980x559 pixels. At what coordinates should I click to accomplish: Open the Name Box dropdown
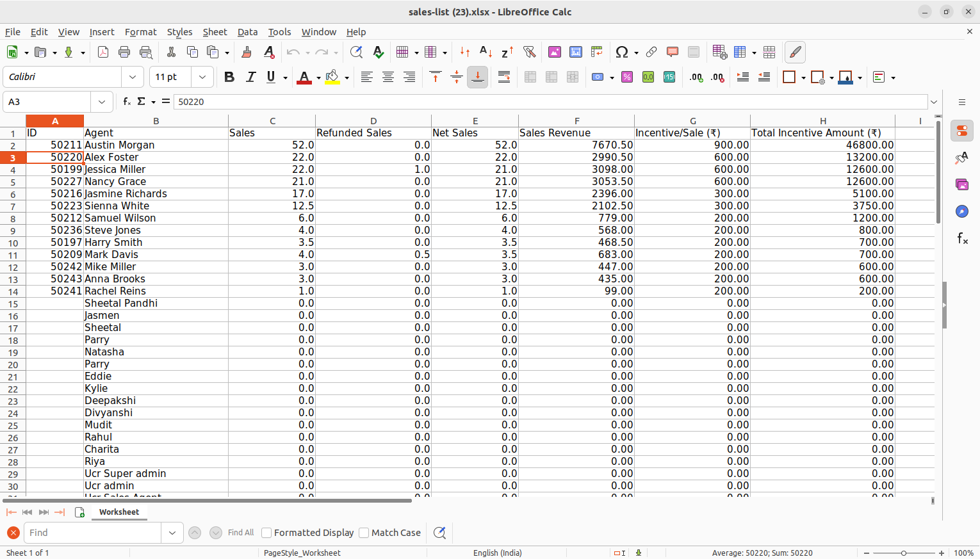click(x=102, y=102)
